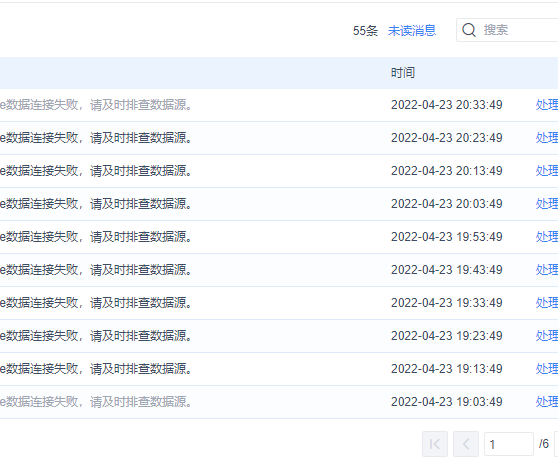The width and height of the screenshot is (558, 470).
Task: Click the 时间 column header
Action: click(x=403, y=73)
